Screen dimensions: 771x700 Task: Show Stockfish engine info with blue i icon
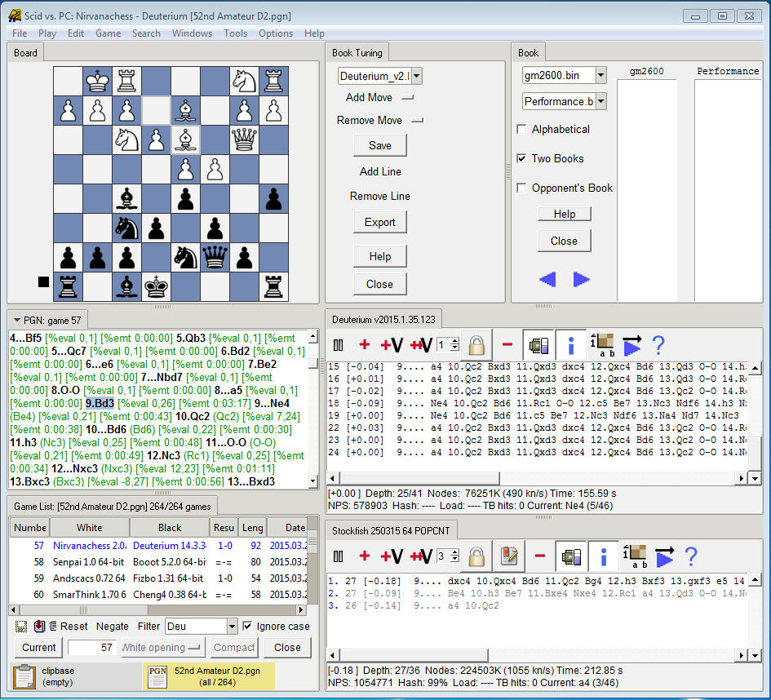pos(603,556)
